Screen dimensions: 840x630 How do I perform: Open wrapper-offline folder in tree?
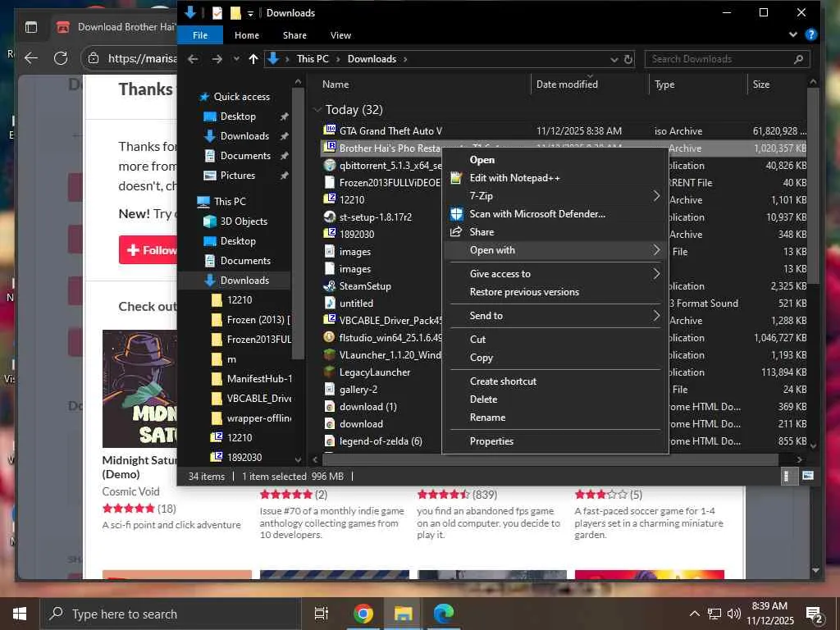click(x=258, y=418)
